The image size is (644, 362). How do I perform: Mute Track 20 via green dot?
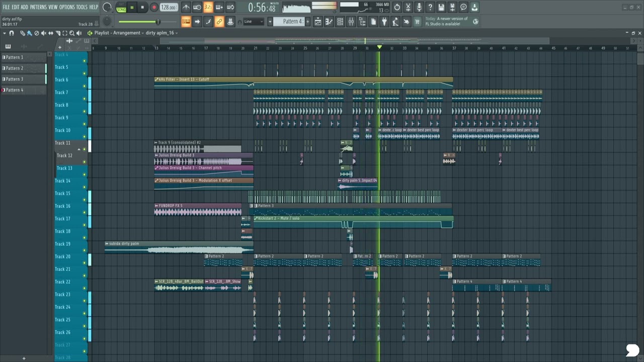pyautogui.click(x=84, y=262)
